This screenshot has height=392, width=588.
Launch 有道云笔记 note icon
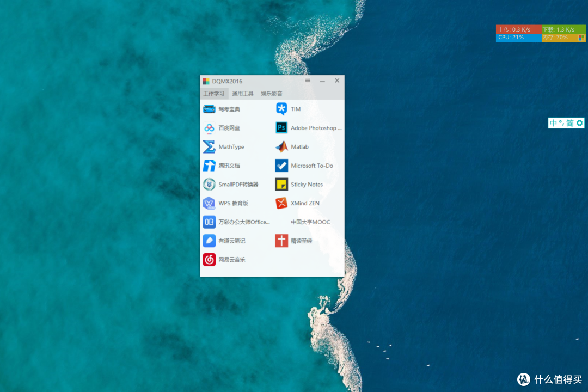pyautogui.click(x=209, y=241)
